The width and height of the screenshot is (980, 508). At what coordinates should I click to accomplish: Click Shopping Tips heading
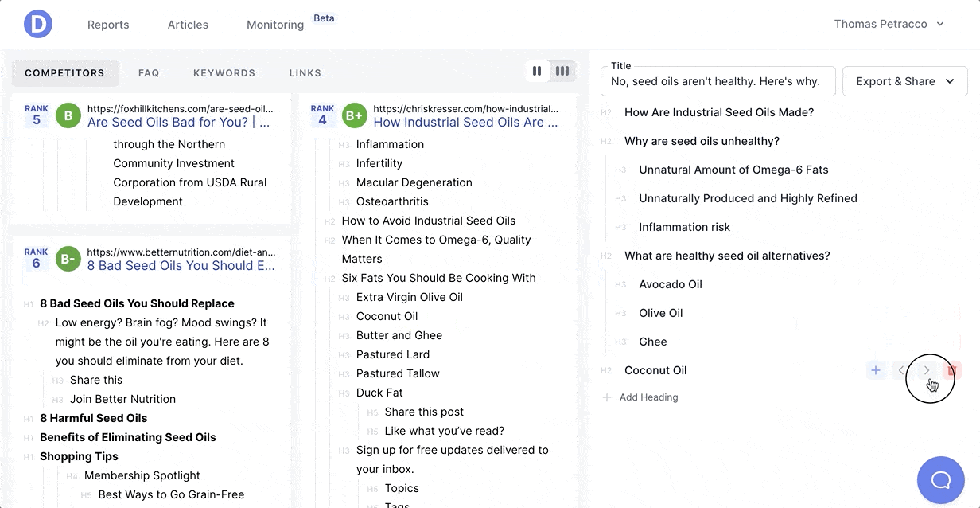click(79, 456)
